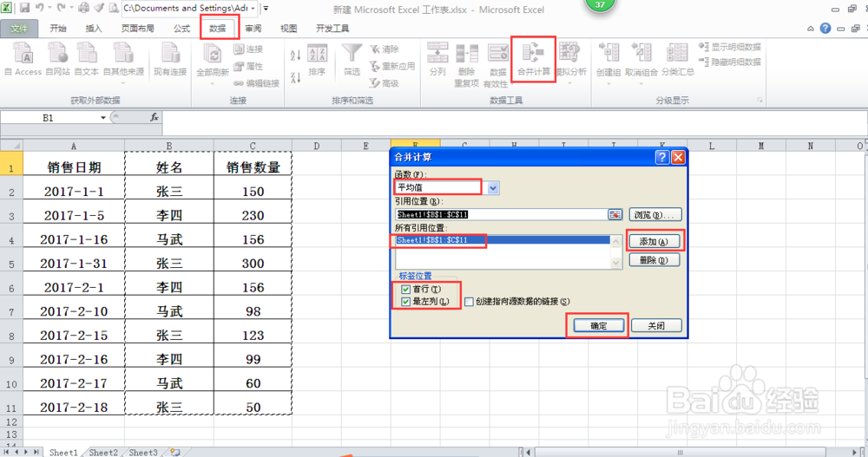
Task: Sort descending Z to A
Action: coord(295,77)
